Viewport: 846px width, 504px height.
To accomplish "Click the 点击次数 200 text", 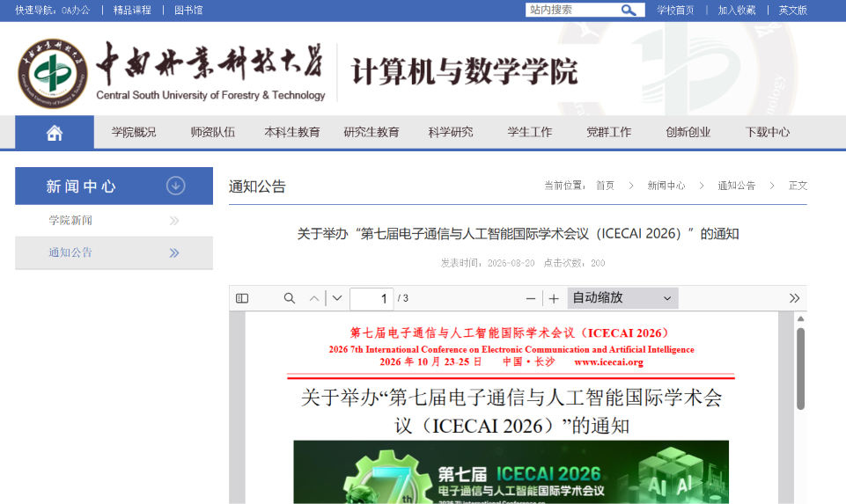I will 574,263.
